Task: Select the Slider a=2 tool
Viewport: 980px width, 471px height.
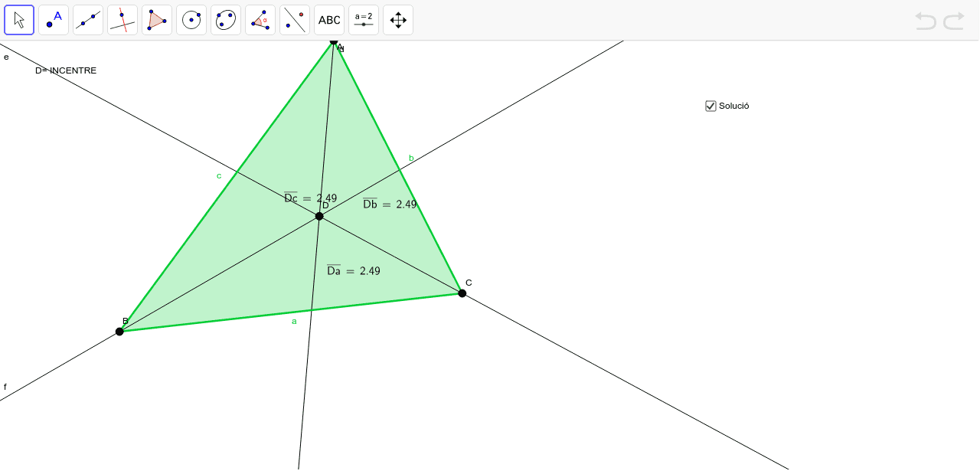Action: pyautogui.click(x=364, y=20)
